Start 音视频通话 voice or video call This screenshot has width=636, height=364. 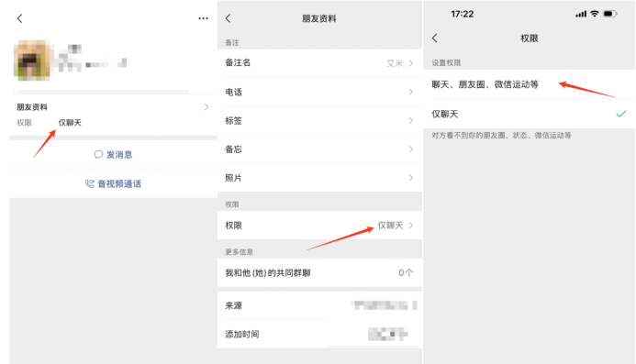coord(113,183)
